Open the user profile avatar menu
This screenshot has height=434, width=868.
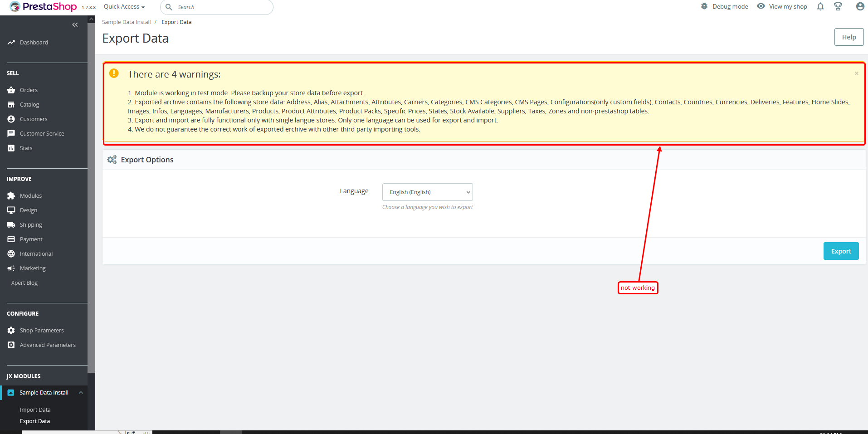tap(860, 6)
